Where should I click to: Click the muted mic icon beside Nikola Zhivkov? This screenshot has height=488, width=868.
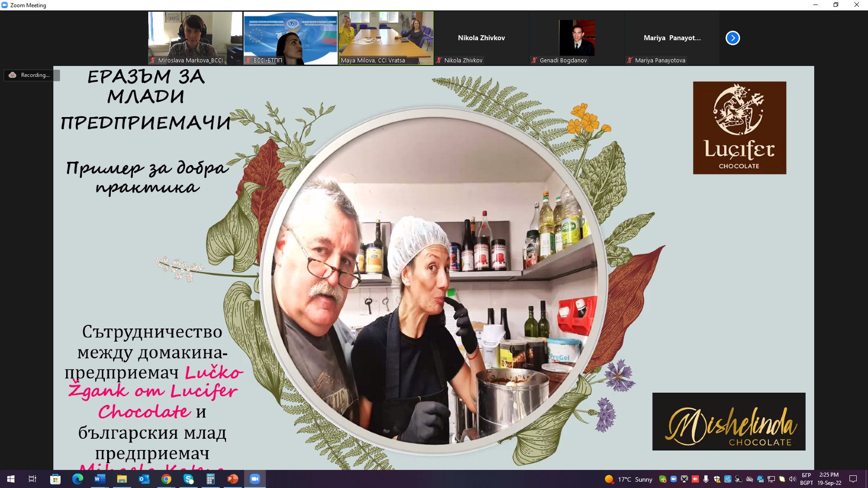[439, 60]
